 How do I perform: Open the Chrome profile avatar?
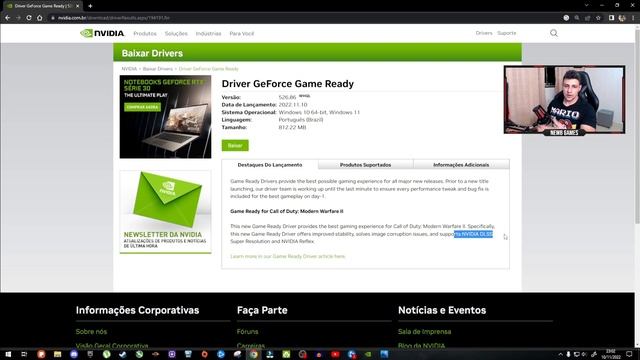622,18
